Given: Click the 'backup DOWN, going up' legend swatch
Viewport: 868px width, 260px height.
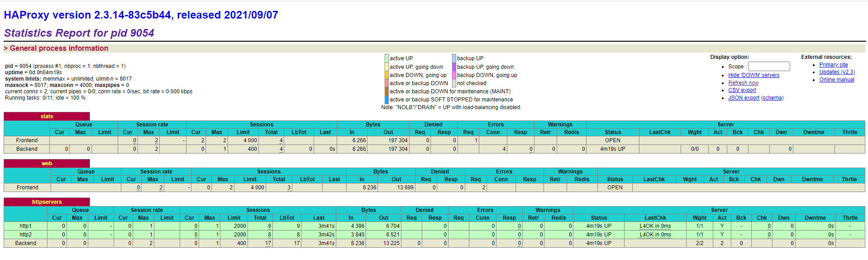Looking at the screenshot, I should coord(454,75).
